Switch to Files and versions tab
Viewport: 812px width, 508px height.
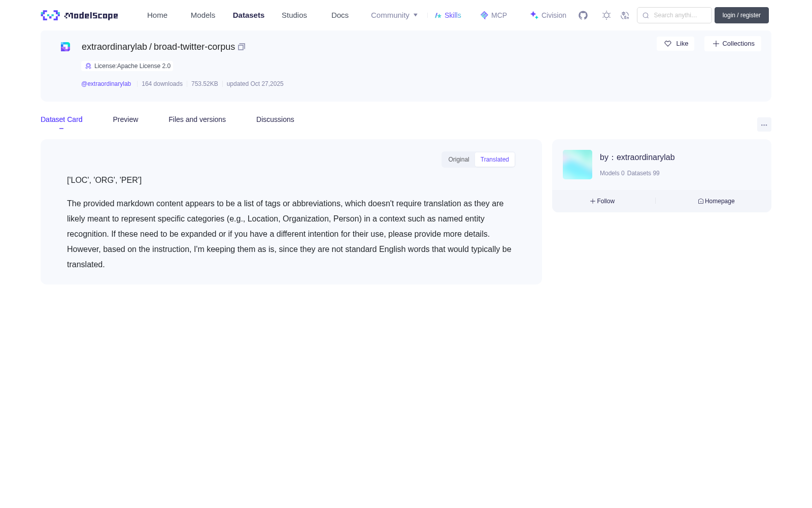197,119
